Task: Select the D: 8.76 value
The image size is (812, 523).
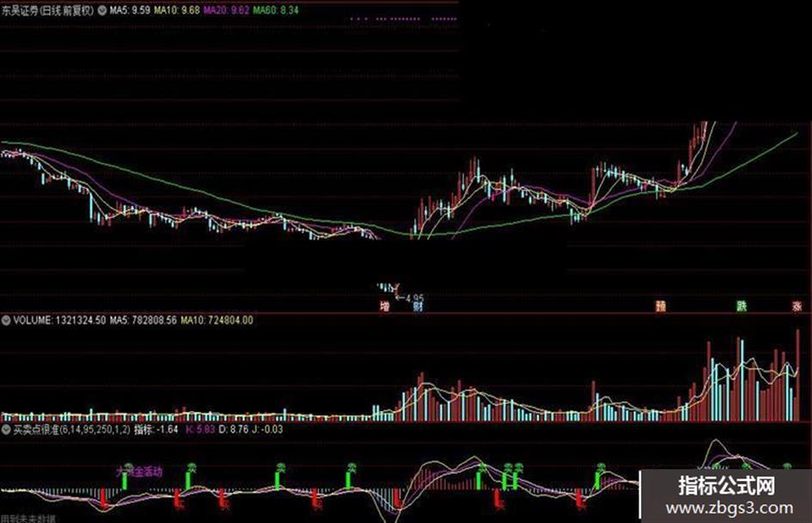Action: point(233,429)
